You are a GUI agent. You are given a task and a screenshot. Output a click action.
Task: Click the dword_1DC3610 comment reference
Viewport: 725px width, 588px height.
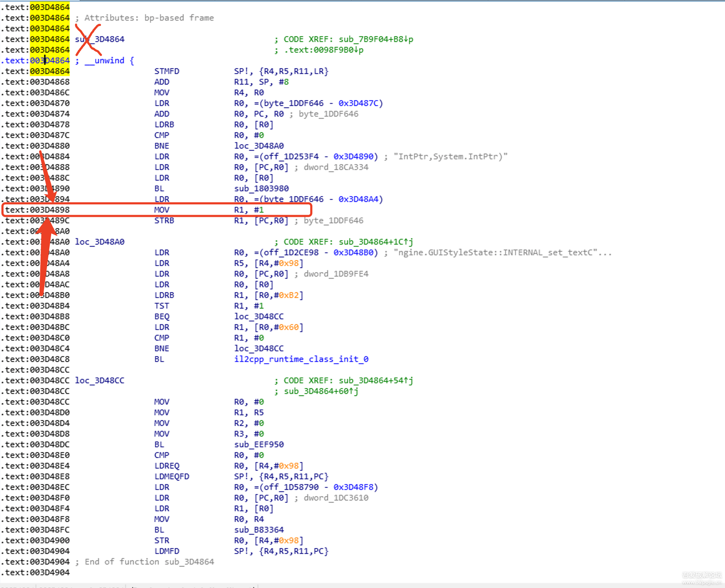coord(335,498)
